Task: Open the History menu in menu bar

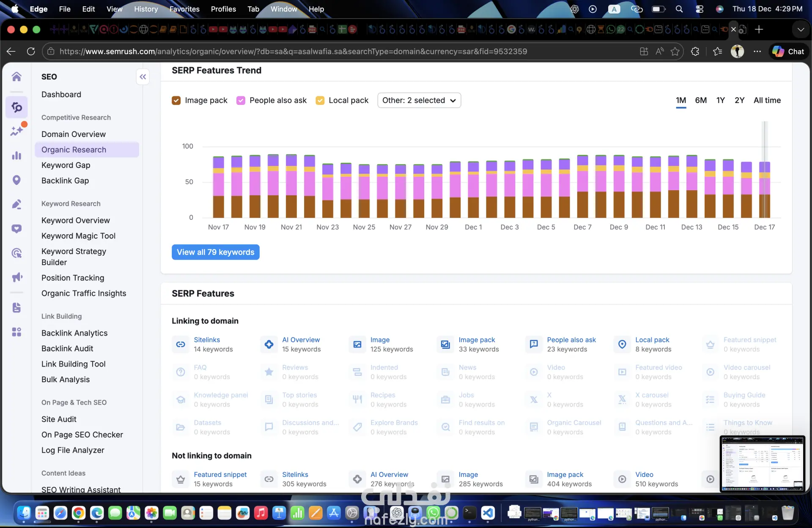Action: [145, 9]
